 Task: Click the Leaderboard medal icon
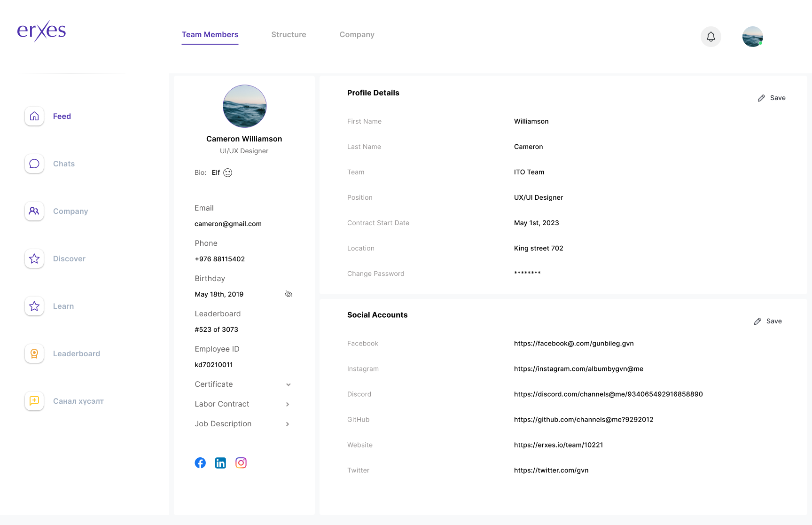pos(34,353)
